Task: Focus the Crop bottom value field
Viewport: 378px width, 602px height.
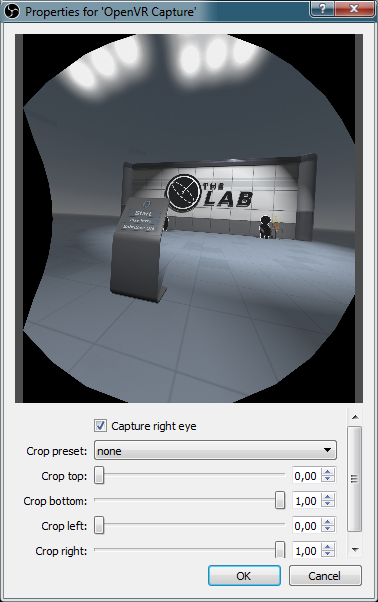Action: point(306,501)
